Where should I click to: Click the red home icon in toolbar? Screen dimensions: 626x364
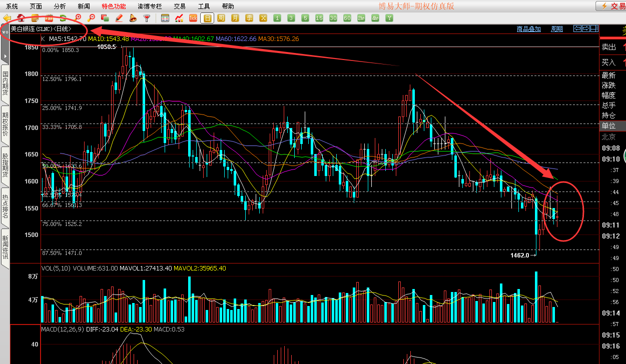(21, 18)
